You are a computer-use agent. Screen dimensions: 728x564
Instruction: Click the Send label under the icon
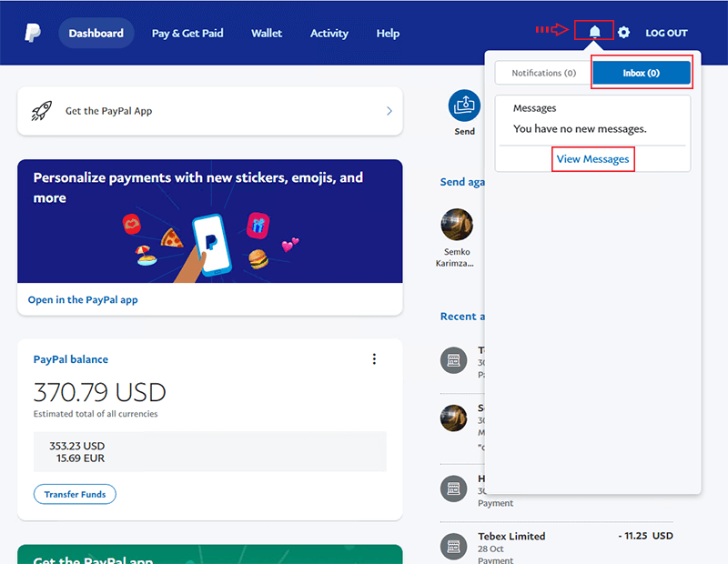pos(464,131)
